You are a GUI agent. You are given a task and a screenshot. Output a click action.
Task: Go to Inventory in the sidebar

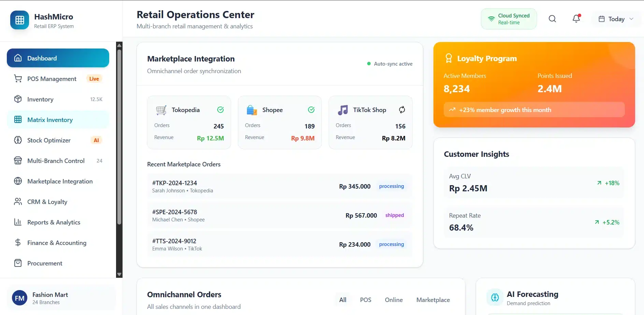pos(58,99)
